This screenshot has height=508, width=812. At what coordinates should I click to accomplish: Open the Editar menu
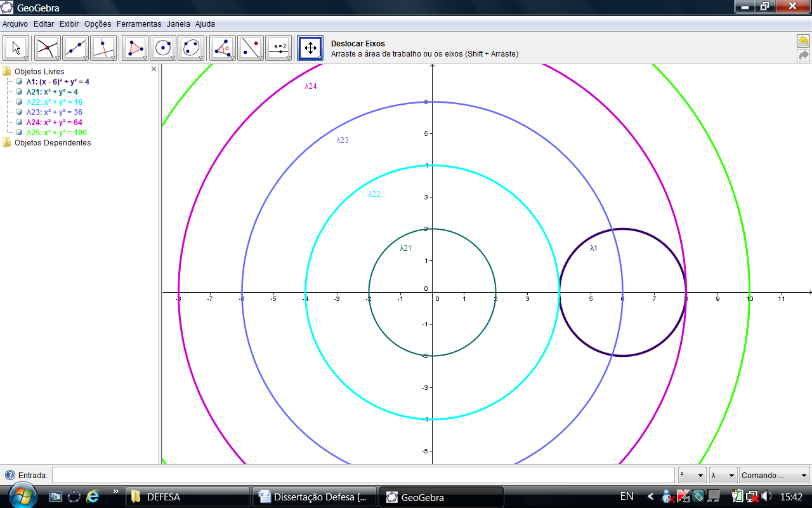(44, 24)
